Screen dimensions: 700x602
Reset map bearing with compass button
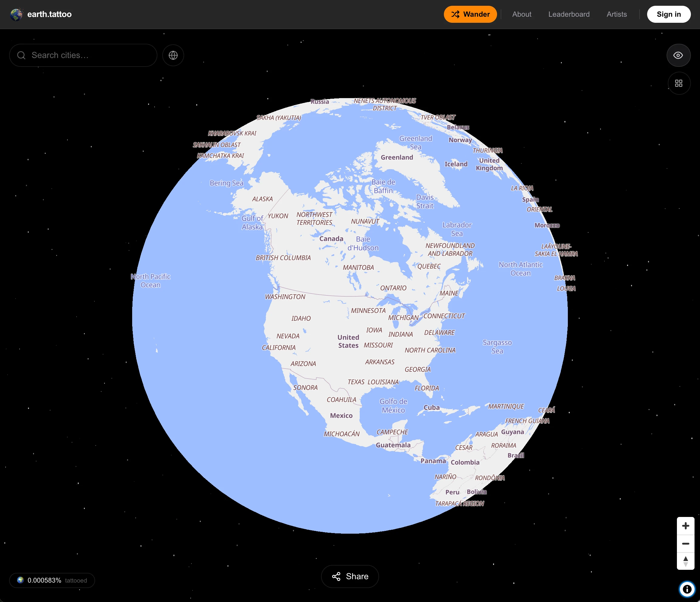tap(685, 561)
